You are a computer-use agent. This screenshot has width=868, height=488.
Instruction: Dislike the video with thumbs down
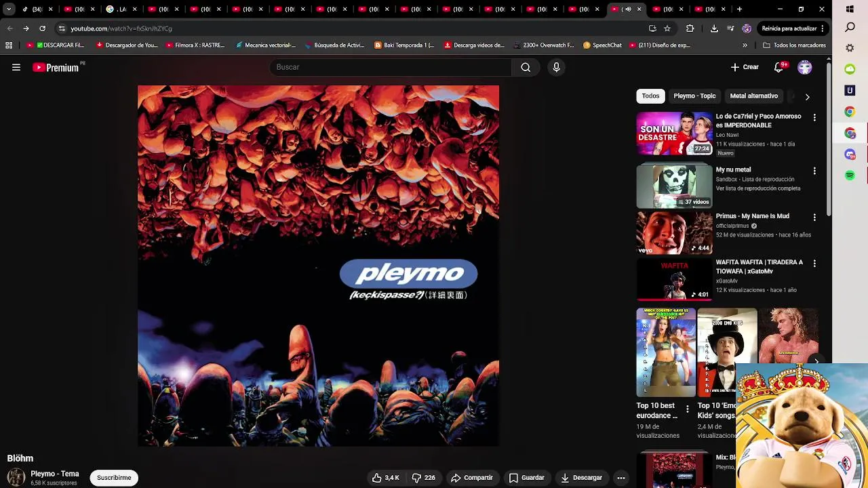pyautogui.click(x=424, y=478)
